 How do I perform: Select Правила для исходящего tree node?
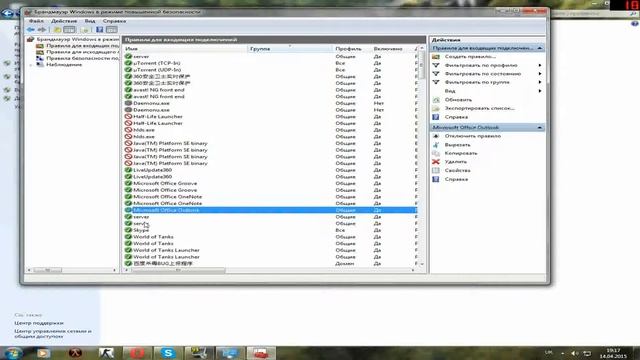tap(82, 52)
